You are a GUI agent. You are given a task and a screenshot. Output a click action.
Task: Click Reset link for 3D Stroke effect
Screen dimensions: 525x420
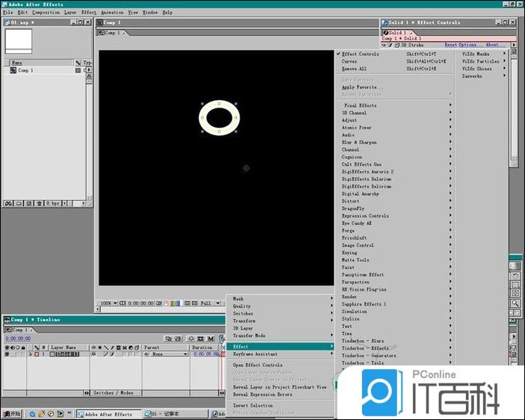click(x=450, y=45)
